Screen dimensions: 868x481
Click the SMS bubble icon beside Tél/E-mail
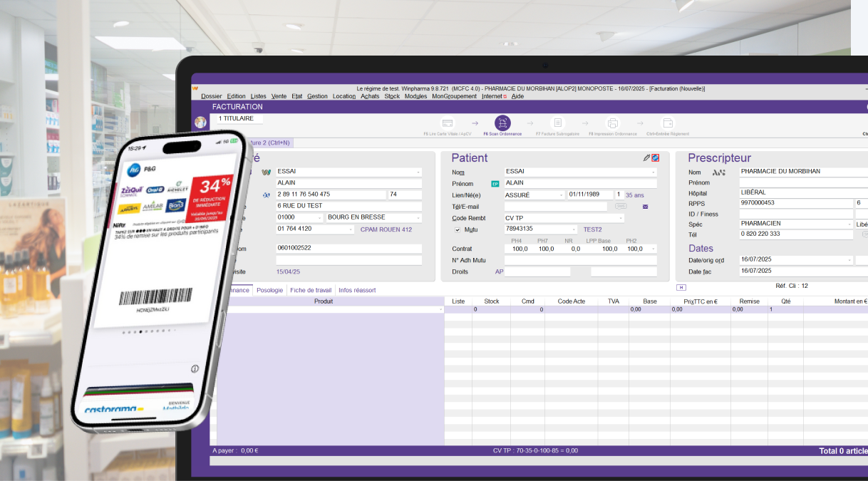coord(621,207)
